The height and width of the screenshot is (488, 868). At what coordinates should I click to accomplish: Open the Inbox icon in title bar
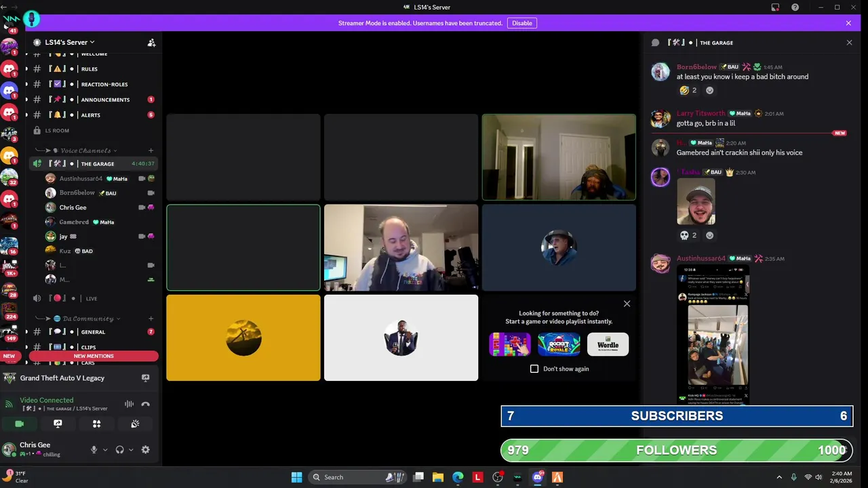(775, 7)
